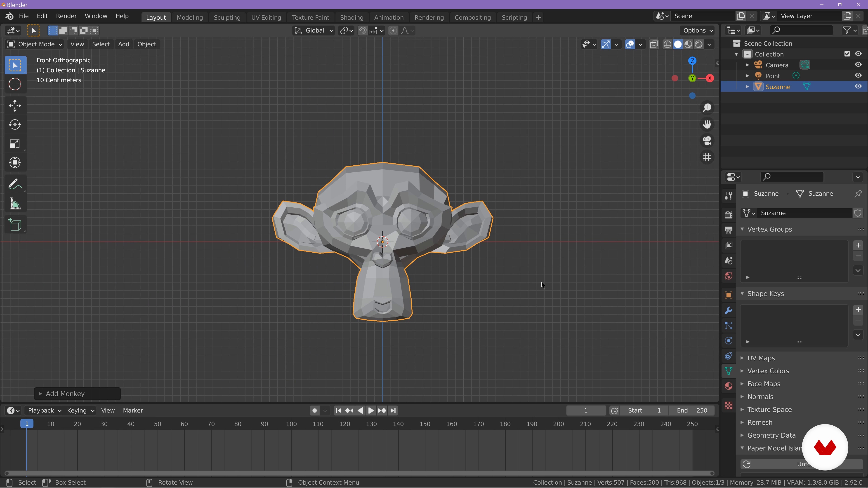Switch orthographic/perspective grid icon

coord(707,157)
